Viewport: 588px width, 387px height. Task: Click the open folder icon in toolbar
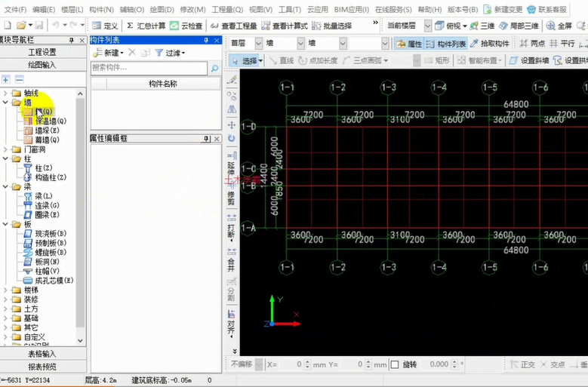21,26
